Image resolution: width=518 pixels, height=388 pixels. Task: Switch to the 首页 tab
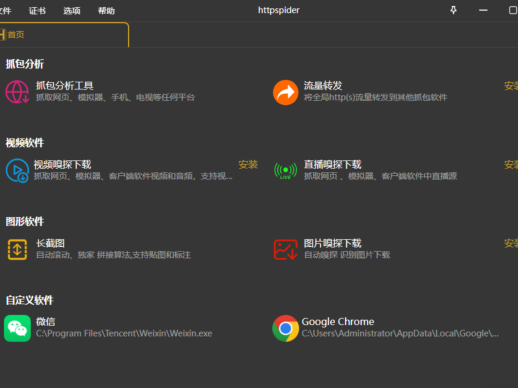(64, 35)
